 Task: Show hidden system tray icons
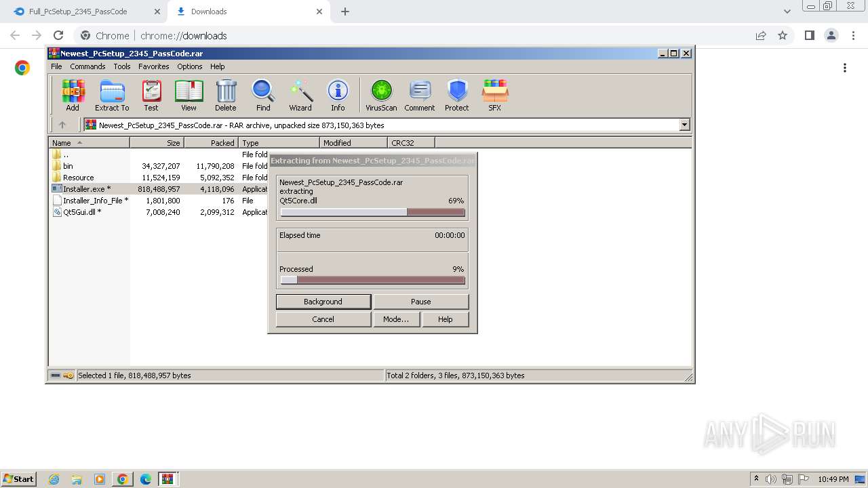click(757, 479)
